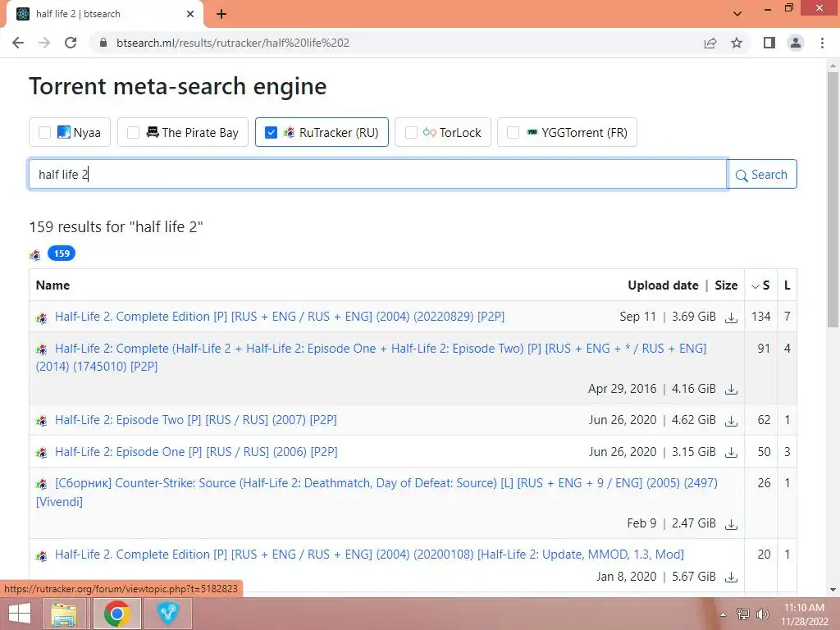Click the Chrome taskbar icon
The width and height of the screenshot is (840, 630).
116,614
